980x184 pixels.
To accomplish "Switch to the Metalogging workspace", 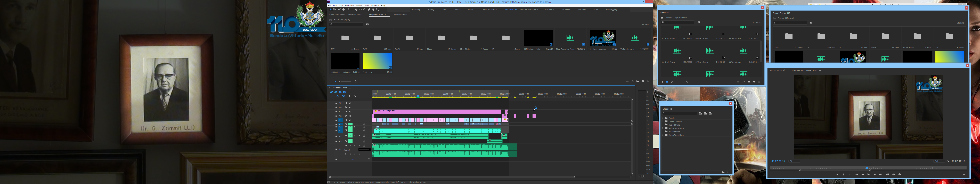I will (x=611, y=10).
